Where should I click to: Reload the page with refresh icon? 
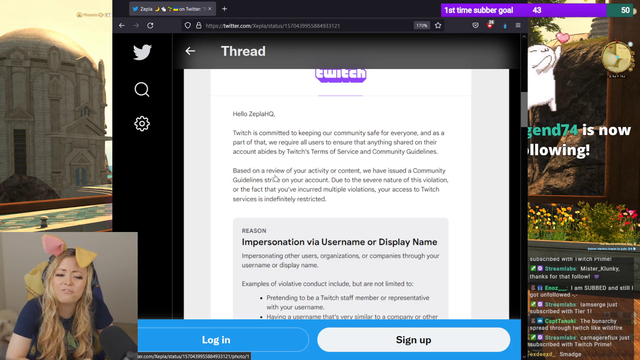pyautogui.click(x=150, y=25)
